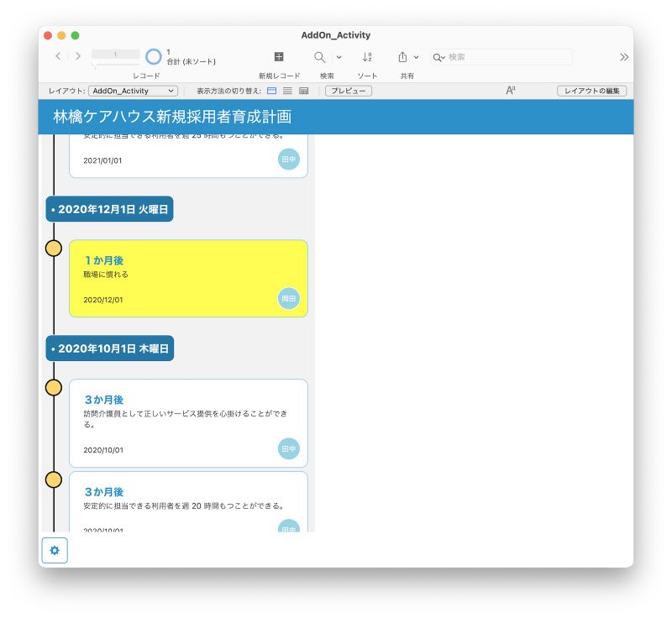672x618 pixels.
Task: Click 3か月後 title on 週 20 時間 card
Action: tap(104, 492)
